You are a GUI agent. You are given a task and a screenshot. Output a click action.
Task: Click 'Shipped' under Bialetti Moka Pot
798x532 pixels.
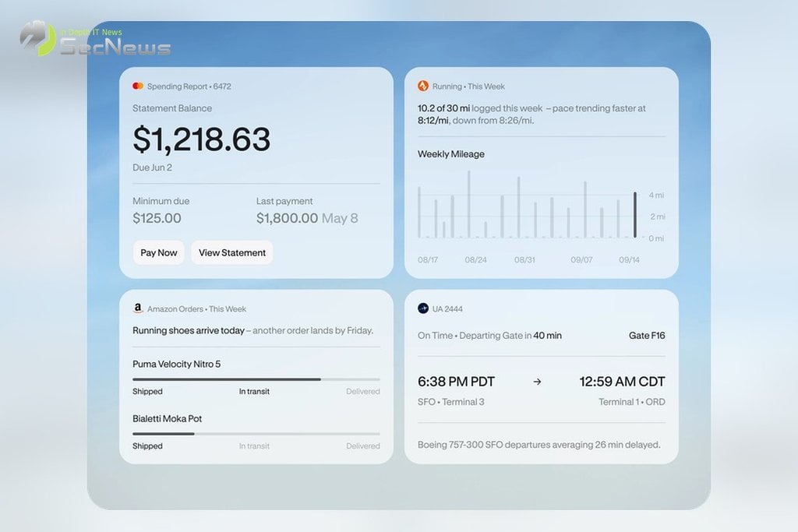(147, 446)
